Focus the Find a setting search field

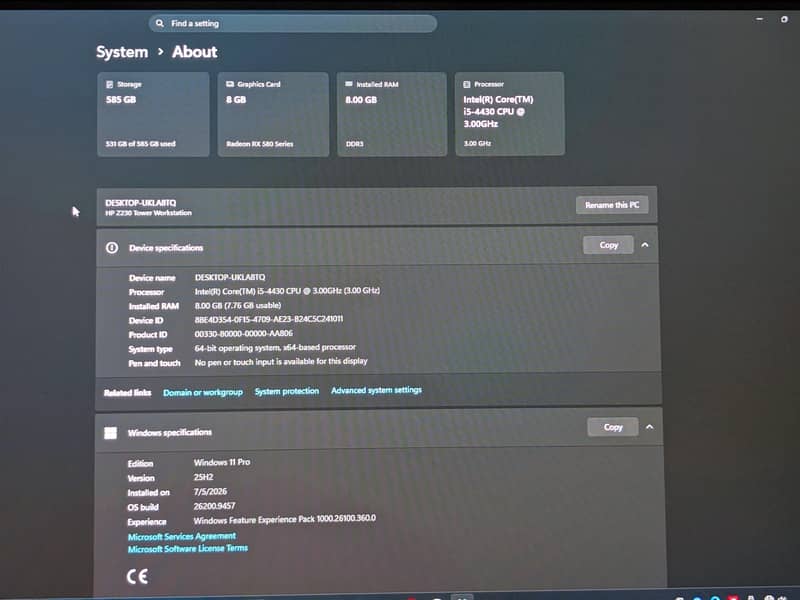pos(292,23)
